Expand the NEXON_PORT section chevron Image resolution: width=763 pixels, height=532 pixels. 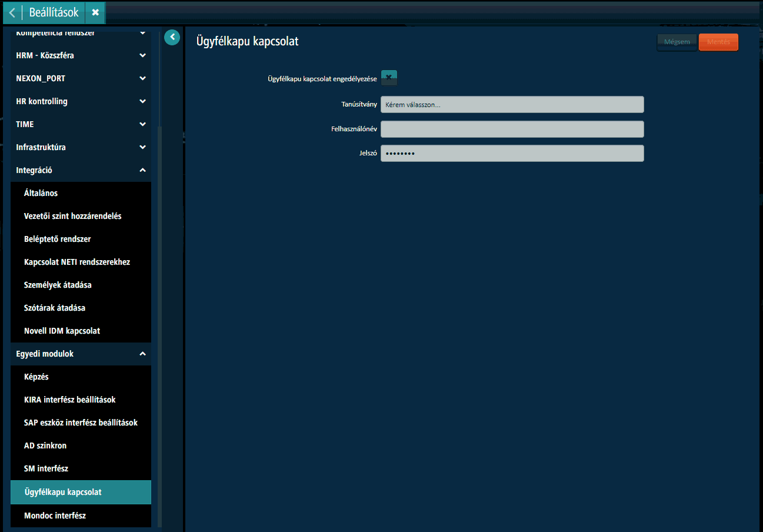point(142,78)
